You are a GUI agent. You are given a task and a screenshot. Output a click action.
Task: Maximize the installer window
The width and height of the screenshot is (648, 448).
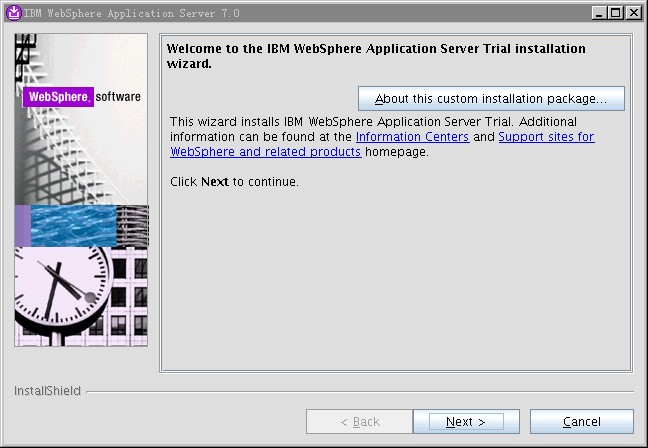(616, 12)
